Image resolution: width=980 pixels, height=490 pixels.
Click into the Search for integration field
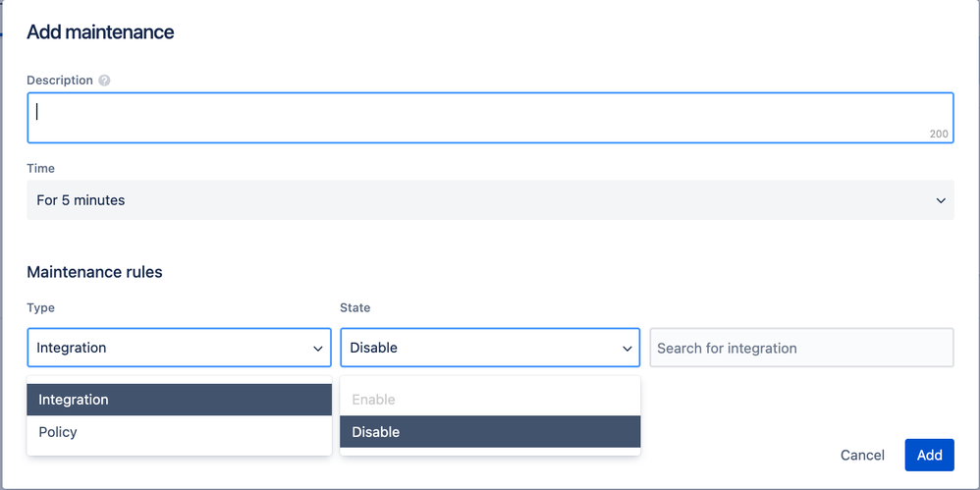click(802, 348)
